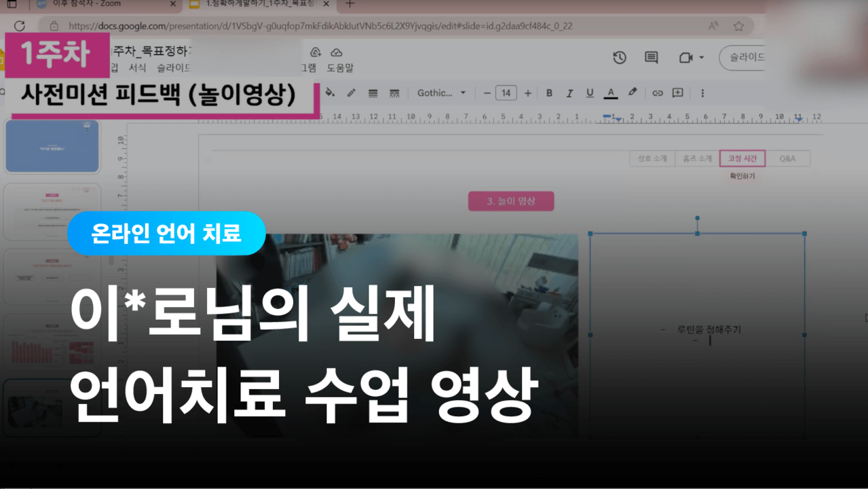Reload the page in the browser
868x489 pixels.
click(x=19, y=26)
